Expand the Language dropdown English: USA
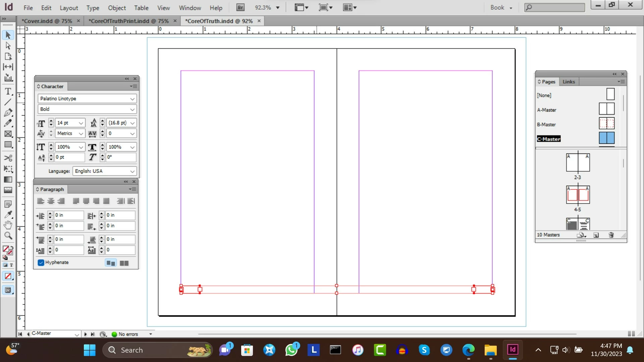 (132, 171)
